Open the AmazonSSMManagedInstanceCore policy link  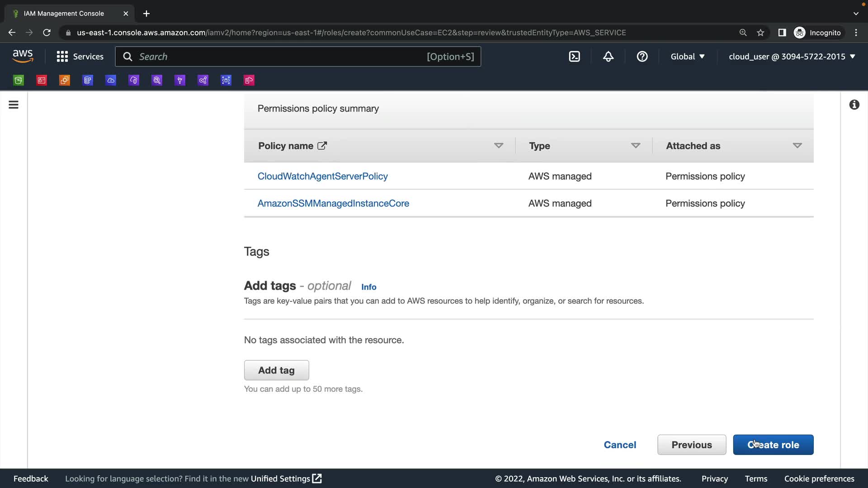tap(333, 203)
